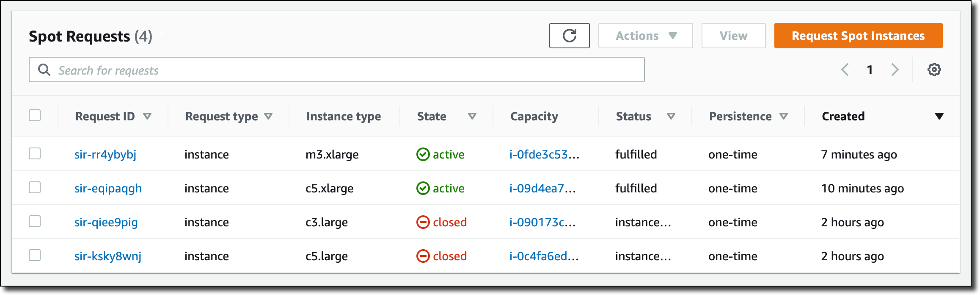
Task: Check the sir-ksky8wnj row checkbox
Action: coord(35,256)
